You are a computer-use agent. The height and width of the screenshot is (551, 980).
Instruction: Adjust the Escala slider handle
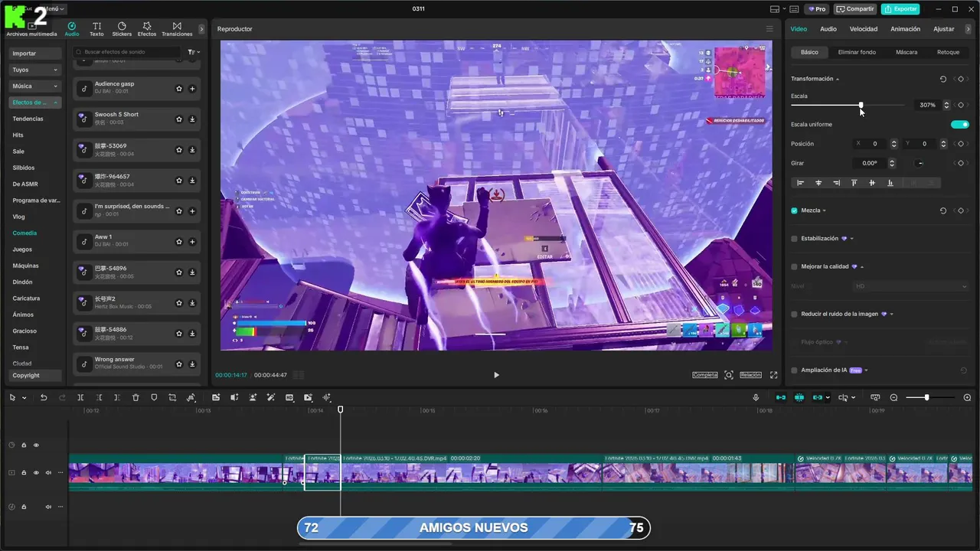pos(861,105)
